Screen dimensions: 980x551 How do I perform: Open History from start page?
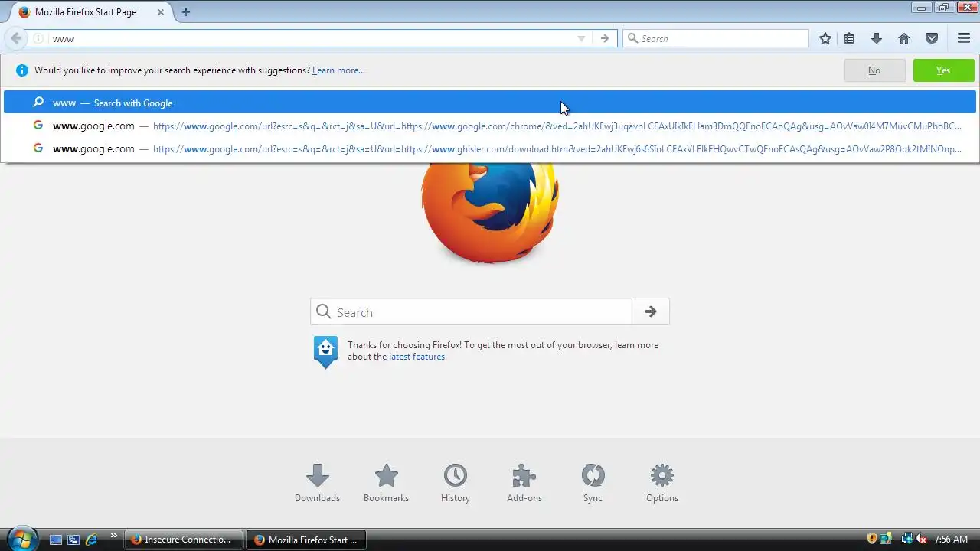pos(455,484)
